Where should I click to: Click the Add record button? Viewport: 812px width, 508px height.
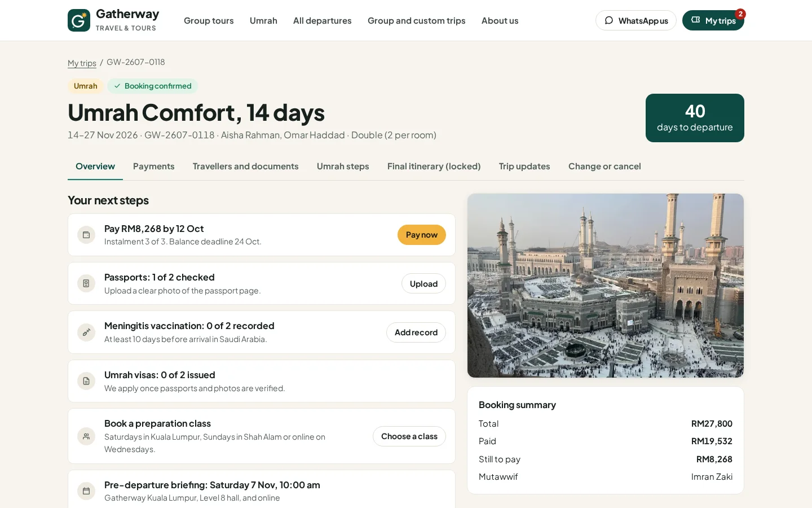tap(416, 332)
